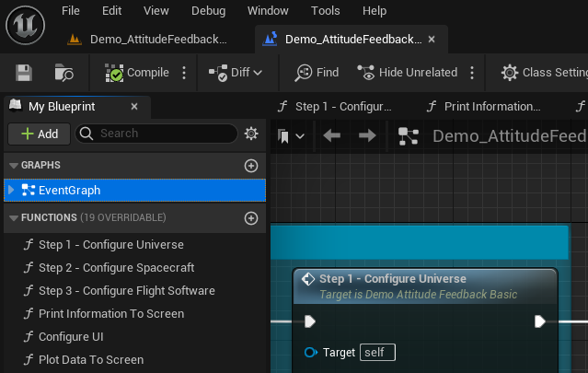
Task: Click the Find toolbar button
Action: [317, 73]
